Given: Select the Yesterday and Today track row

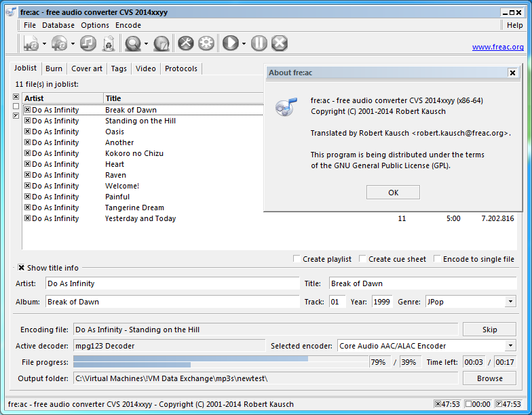Looking at the screenshot, I should tap(270, 218).
